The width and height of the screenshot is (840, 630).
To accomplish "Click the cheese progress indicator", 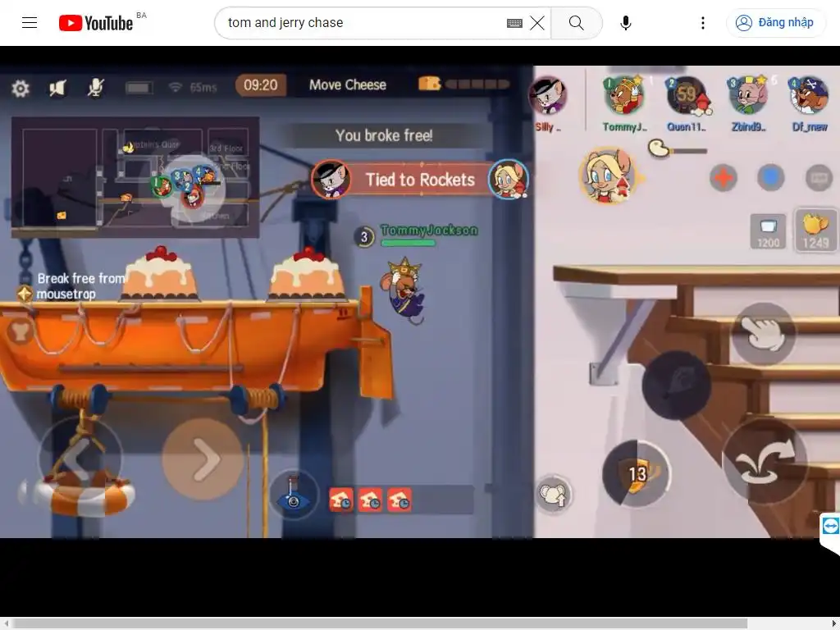I will (x=463, y=84).
